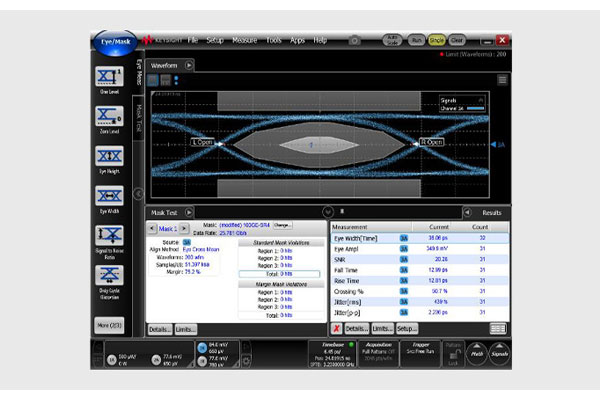Toggle Run acquisition mode

tap(416, 40)
